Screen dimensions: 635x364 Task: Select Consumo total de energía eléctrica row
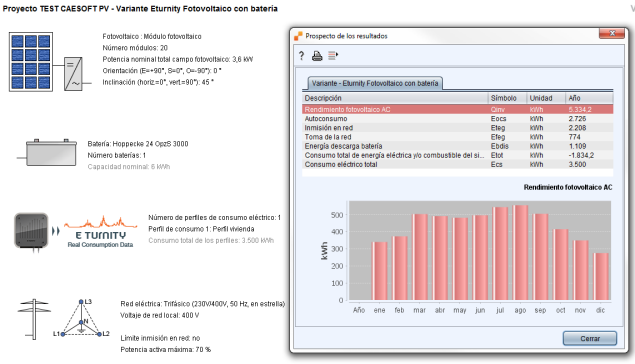click(458, 155)
